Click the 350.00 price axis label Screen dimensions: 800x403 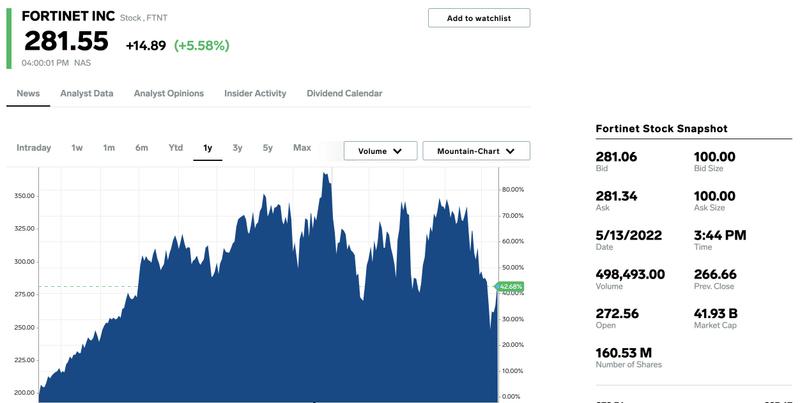point(24,196)
